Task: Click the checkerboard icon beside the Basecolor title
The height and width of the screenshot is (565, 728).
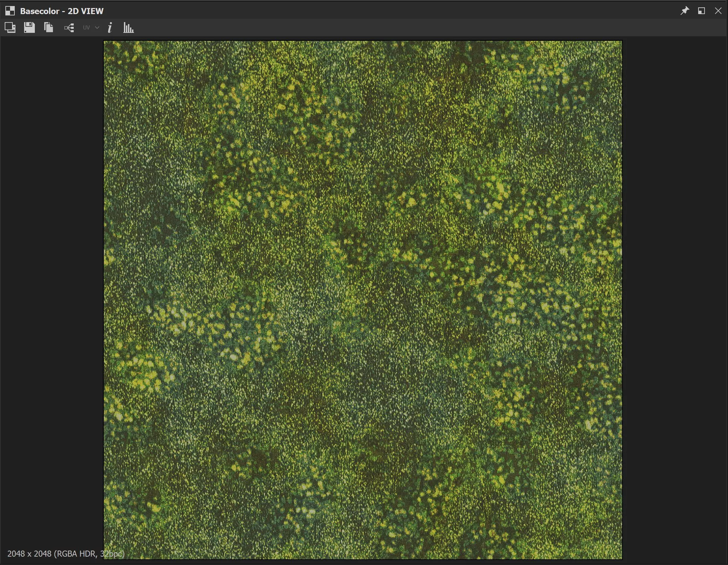Action: coord(10,11)
